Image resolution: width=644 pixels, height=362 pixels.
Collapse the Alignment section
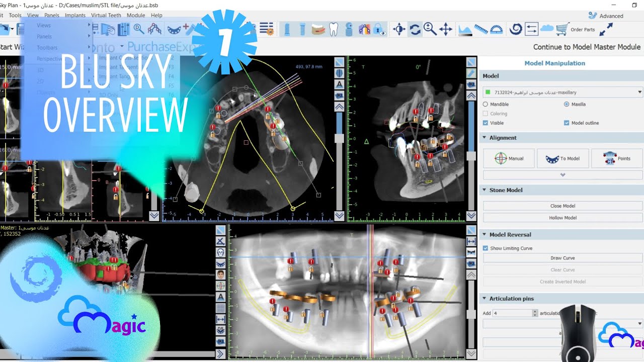485,138
